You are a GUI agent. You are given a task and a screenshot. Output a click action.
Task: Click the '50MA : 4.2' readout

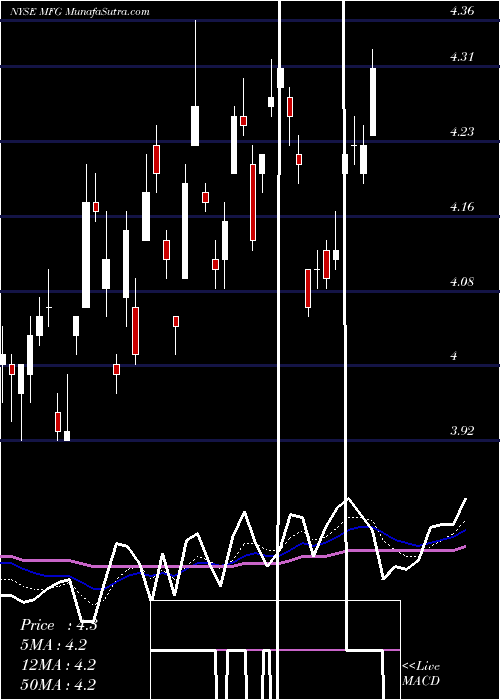pos(58,685)
